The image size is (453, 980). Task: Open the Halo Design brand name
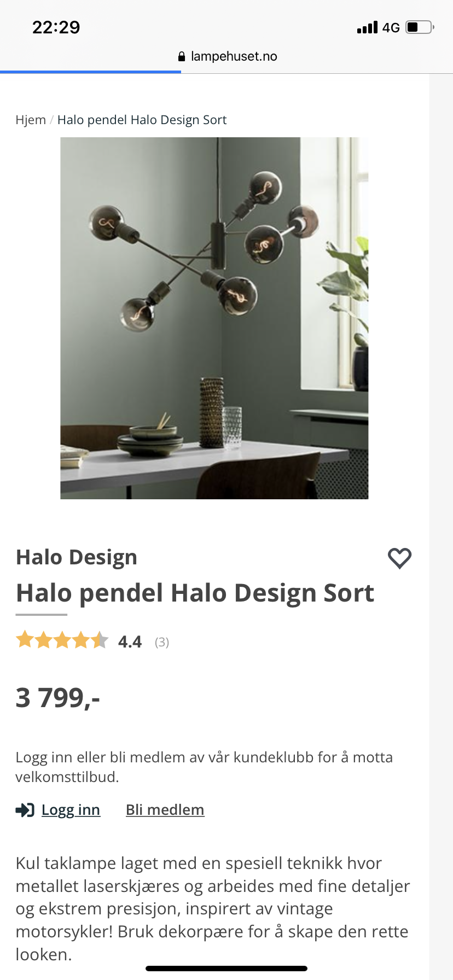coord(77,557)
